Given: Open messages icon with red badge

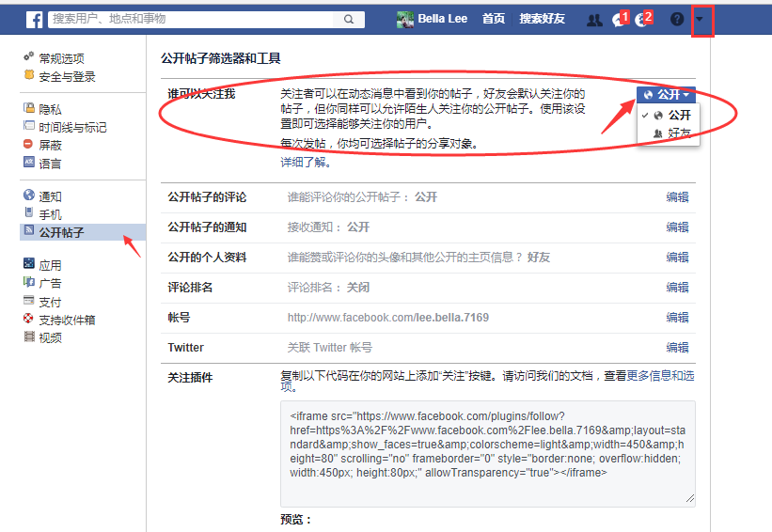Looking at the screenshot, I should coord(620,19).
